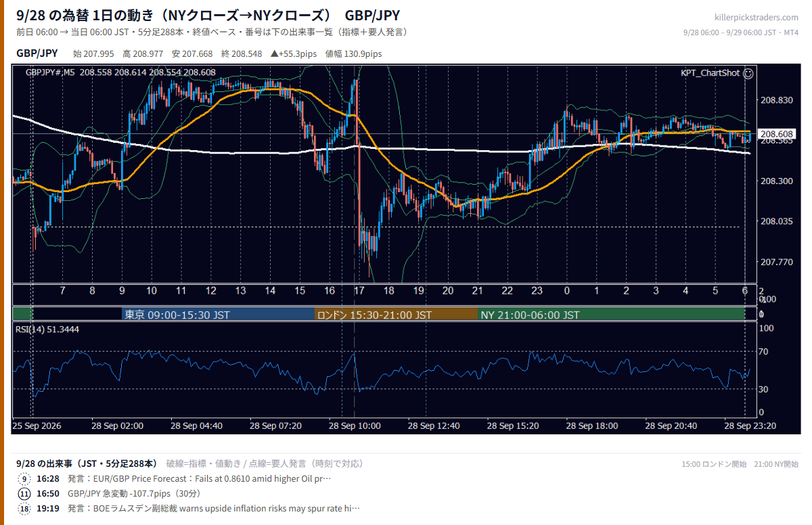The image size is (812, 525).
Task: Click the 25 Sep 2026 date label
Action: click(37, 426)
